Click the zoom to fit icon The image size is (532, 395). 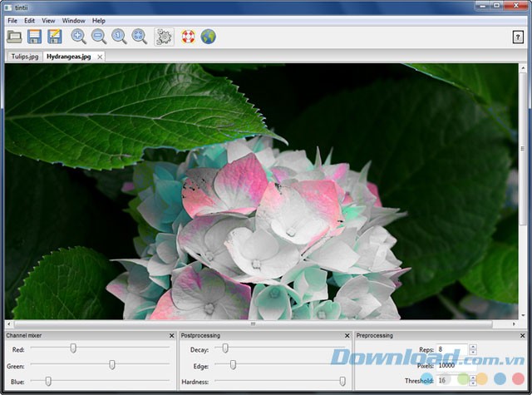pos(140,37)
